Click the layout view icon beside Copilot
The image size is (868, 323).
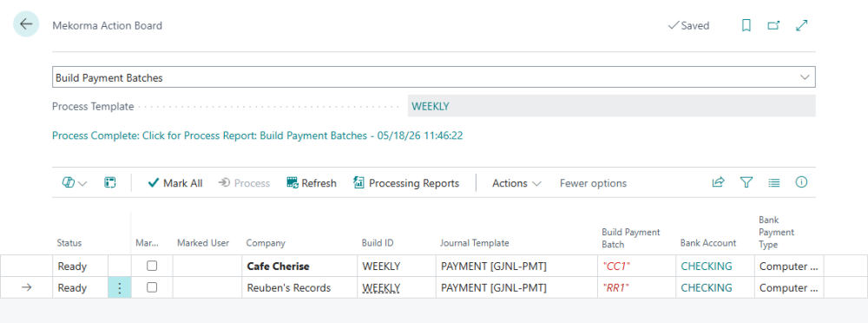pos(109,183)
